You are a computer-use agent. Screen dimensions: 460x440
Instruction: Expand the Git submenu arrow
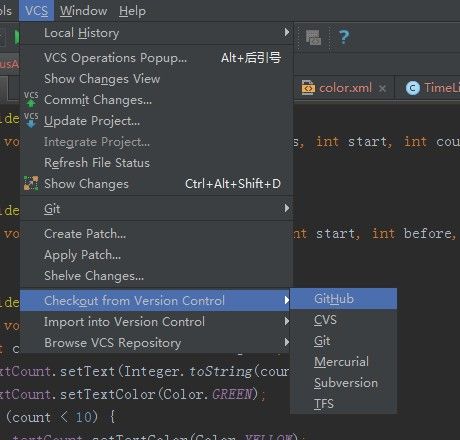point(286,208)
